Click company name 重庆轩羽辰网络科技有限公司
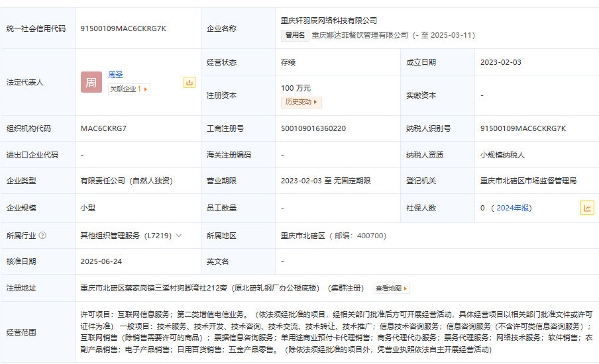The width and height of the screenshot is (599, 364). coord(329,21)
